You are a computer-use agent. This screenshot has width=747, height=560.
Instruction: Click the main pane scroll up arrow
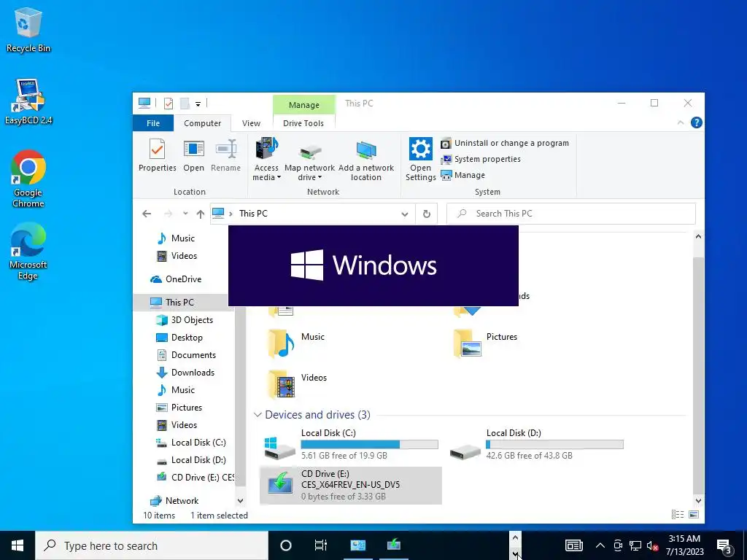(698, 237)
